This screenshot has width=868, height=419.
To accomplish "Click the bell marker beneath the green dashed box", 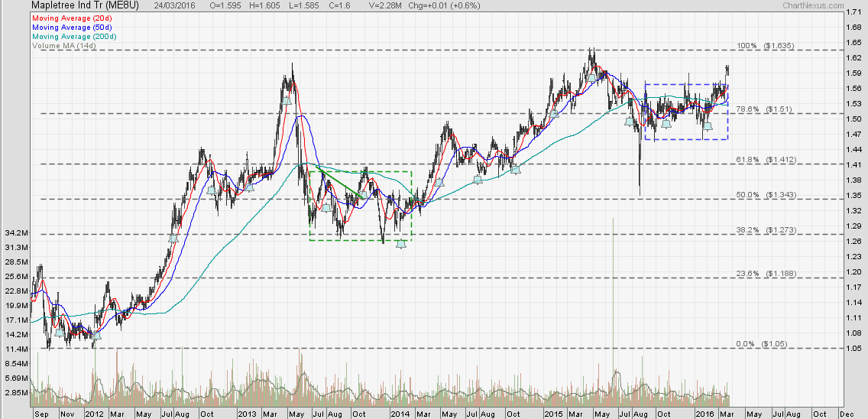I will 401,244.
